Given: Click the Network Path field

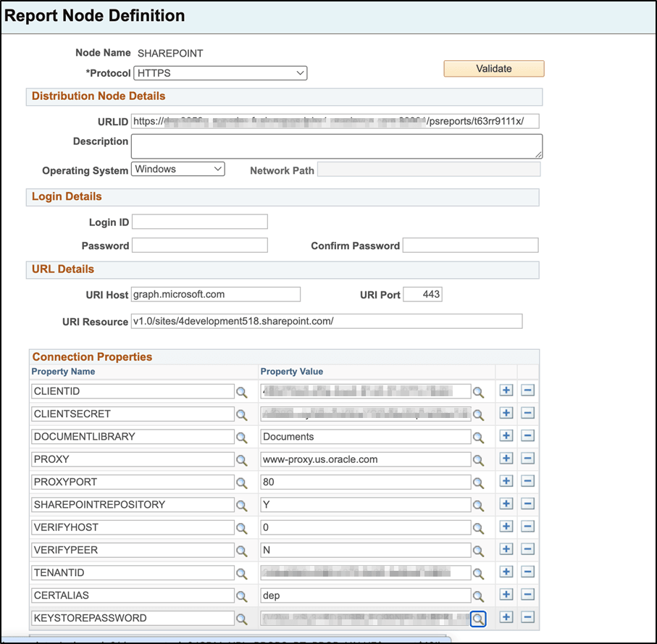Looking at the screenshot, I should [429, 170].
